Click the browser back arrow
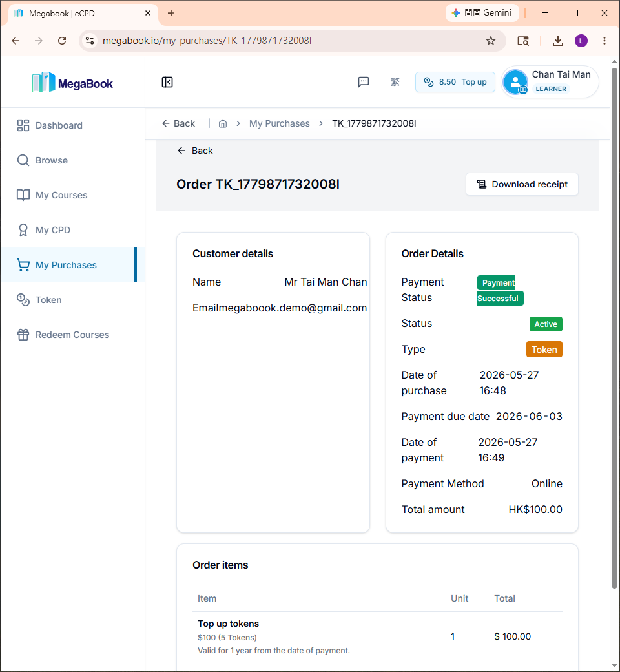The width and height of the screenshot is (620, 672). 16,41
